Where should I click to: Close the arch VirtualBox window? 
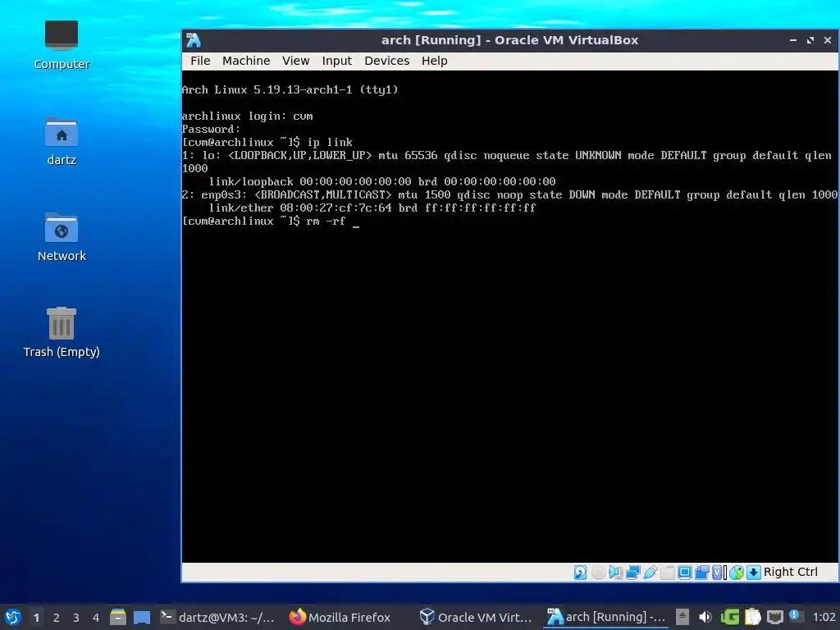coord(827,40)
